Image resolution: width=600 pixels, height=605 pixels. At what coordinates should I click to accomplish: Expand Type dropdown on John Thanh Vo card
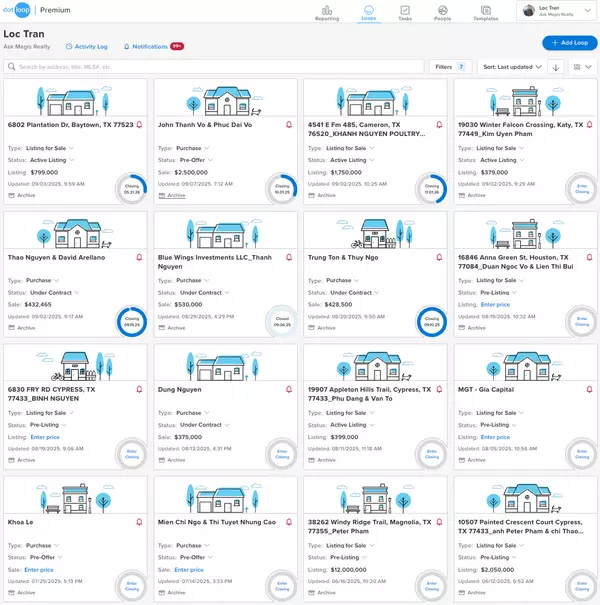click(205, 148)
